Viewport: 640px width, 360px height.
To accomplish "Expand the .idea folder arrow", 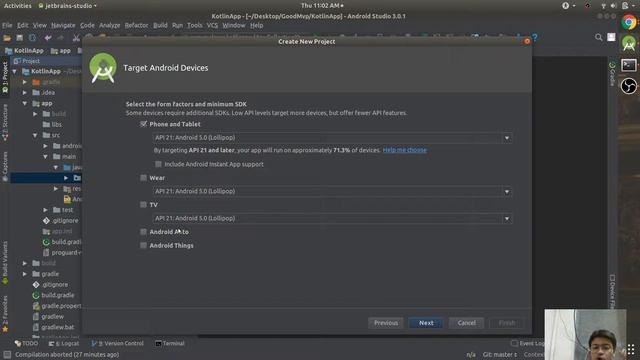I will (x=25, y=93).
